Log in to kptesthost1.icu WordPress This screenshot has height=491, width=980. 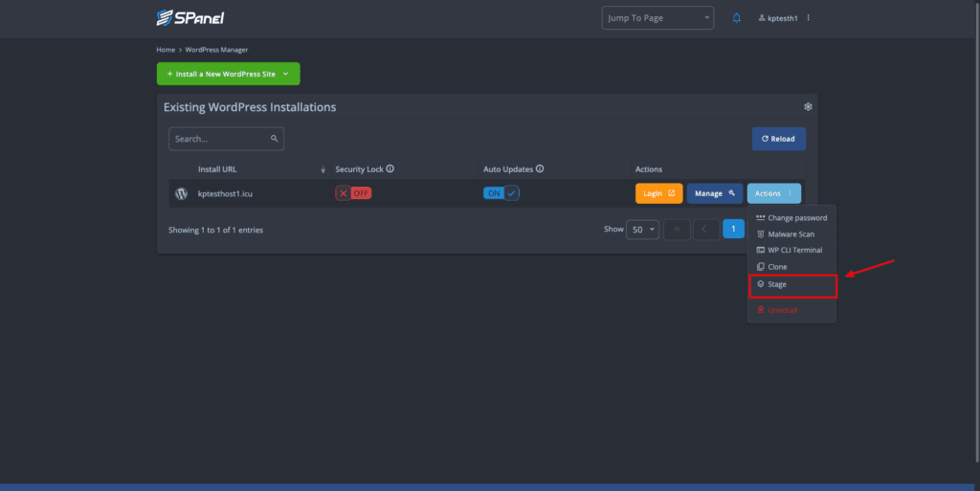pyautogui.click(x=658, y=193)
